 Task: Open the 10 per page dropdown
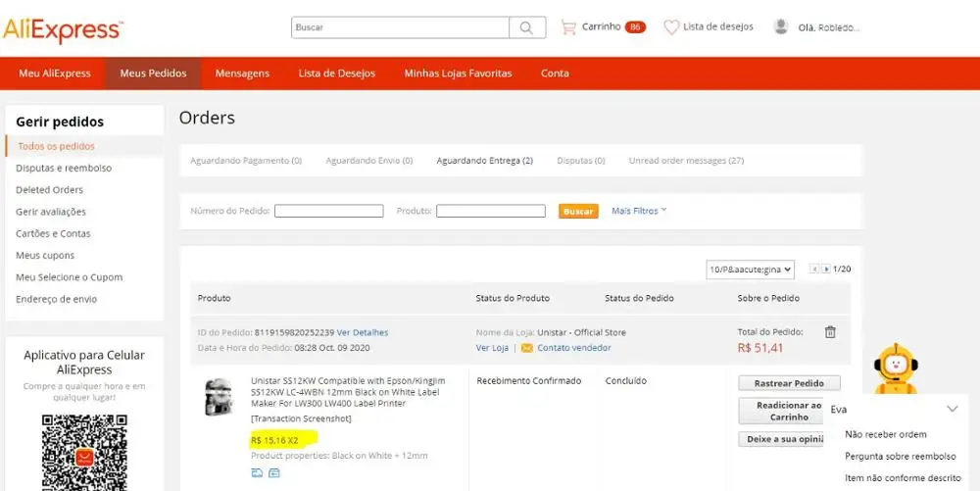(750, 270)
